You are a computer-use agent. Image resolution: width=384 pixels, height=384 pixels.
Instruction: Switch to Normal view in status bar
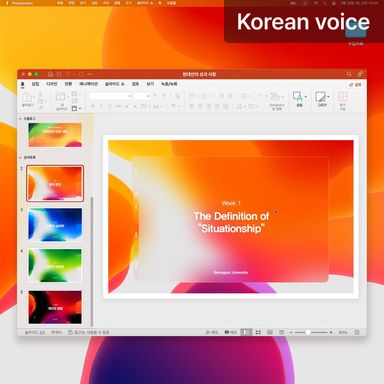pyautogui.click(x=246, y=332)
